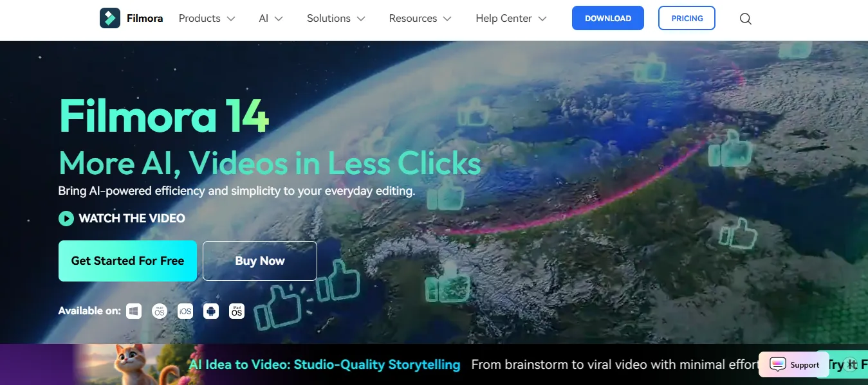This screenshot has height=385, width=868.
Task: Open the Solutions menu
Action: pyautogui.click(x=336, y=19)
